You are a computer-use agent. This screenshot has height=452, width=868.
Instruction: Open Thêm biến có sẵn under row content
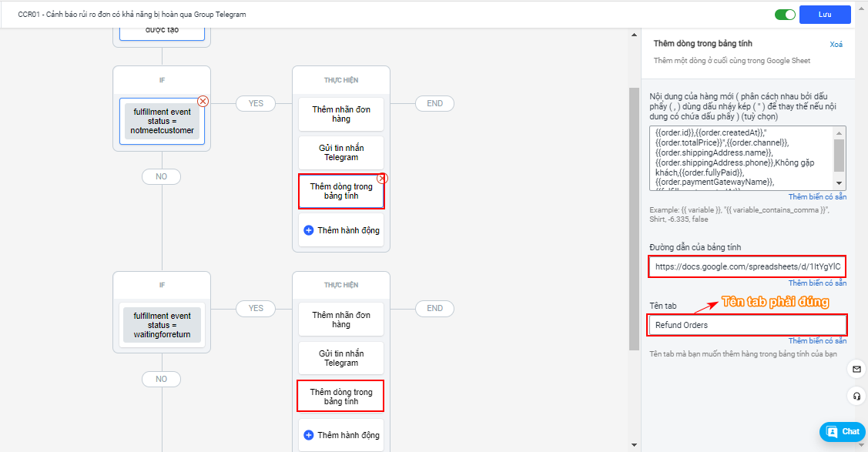[817, 197]
